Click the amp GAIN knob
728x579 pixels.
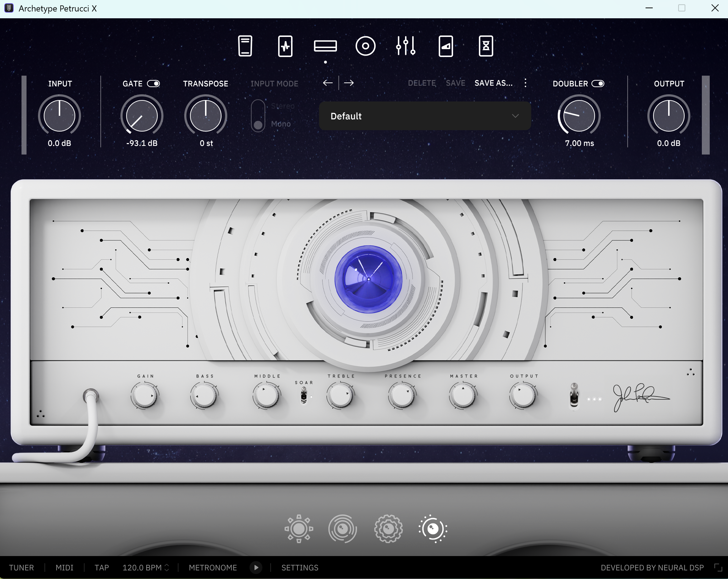144,396
